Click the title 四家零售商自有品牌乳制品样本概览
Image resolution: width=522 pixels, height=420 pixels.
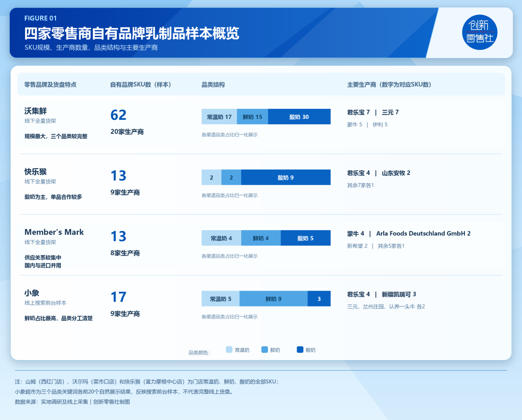(132, 33)
